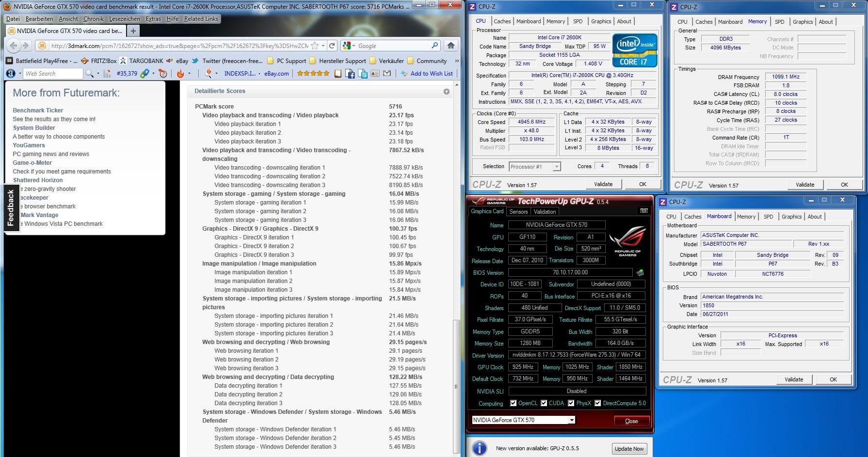Click the blue info icon in update bar
868x457 pixels.
(x=480, y=448)
